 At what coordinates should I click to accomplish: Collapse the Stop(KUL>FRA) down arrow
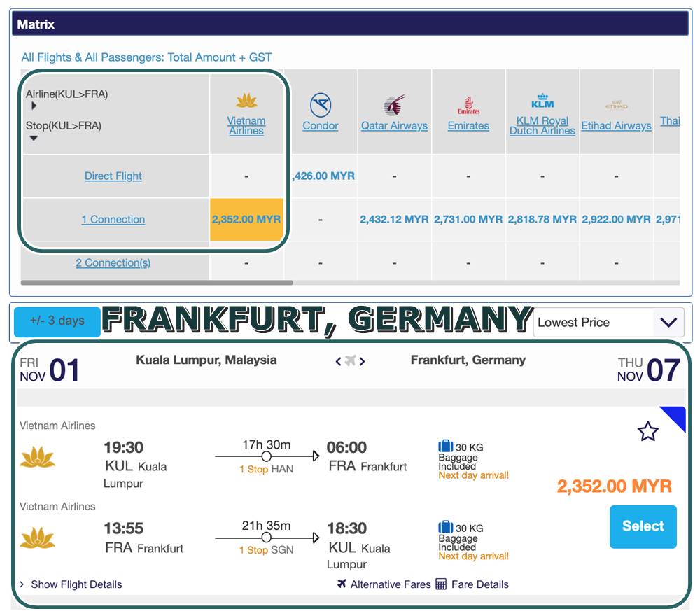tap(34, 139)
